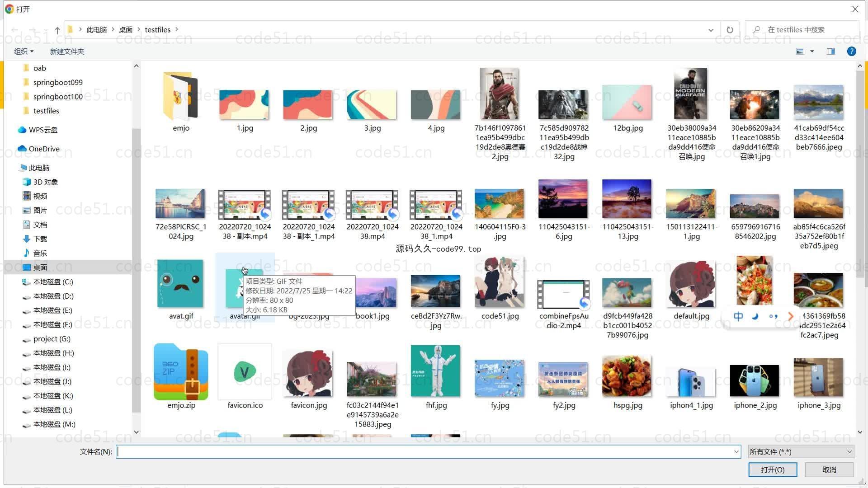
Task: Open oab folder in navigation tree
Action: click(x=39, y=68)
